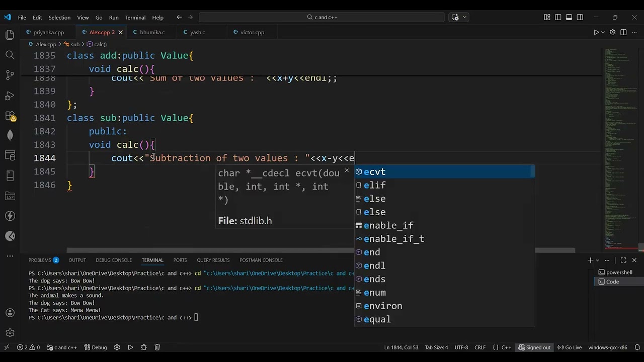The width and height of the screenshot is (644, 362).
Task: Open the Run and Debug view
Action: click(x=10, y=96)
